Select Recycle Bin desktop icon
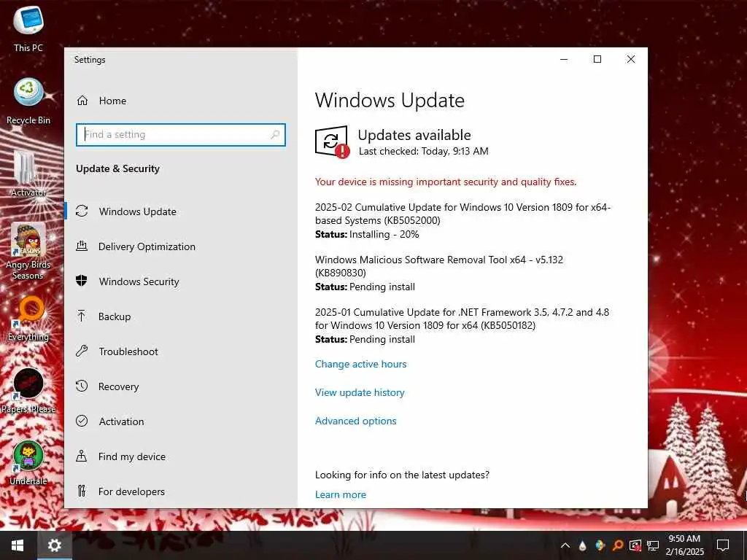This screenshot has width=747, height=560. click(28, 101)
